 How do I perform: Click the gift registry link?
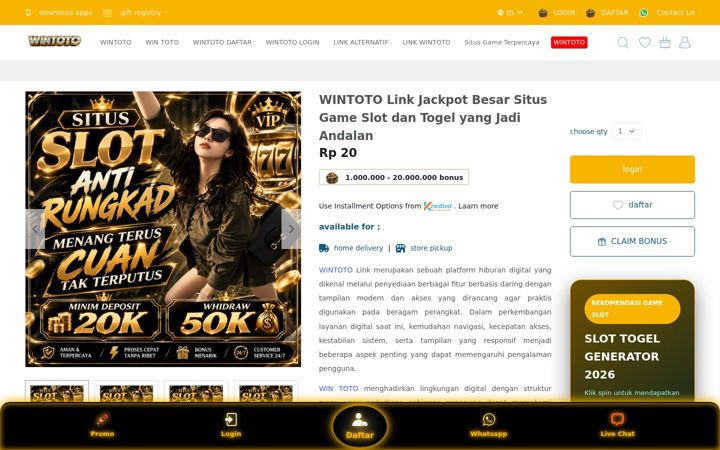141,12
